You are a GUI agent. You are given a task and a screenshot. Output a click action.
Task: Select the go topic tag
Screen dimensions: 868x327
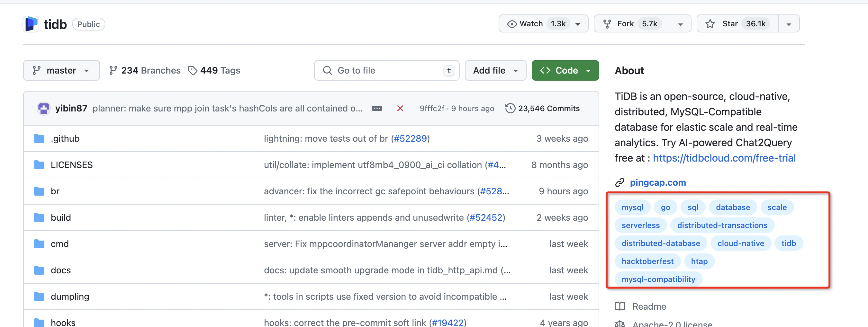pos(665,208)
